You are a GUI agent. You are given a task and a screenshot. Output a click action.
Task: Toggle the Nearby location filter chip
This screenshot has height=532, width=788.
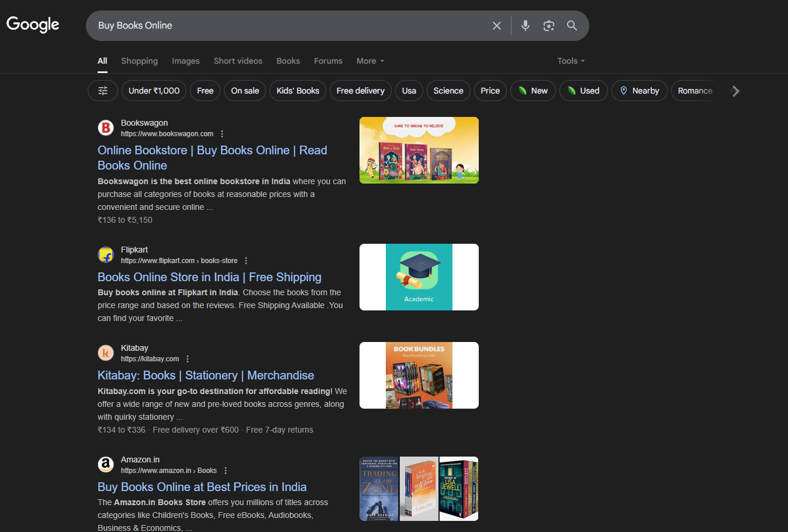(640, 91)
